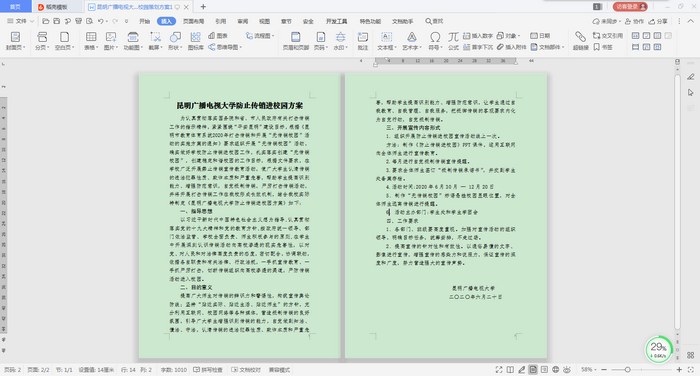Click the 查找 search button

434,21
